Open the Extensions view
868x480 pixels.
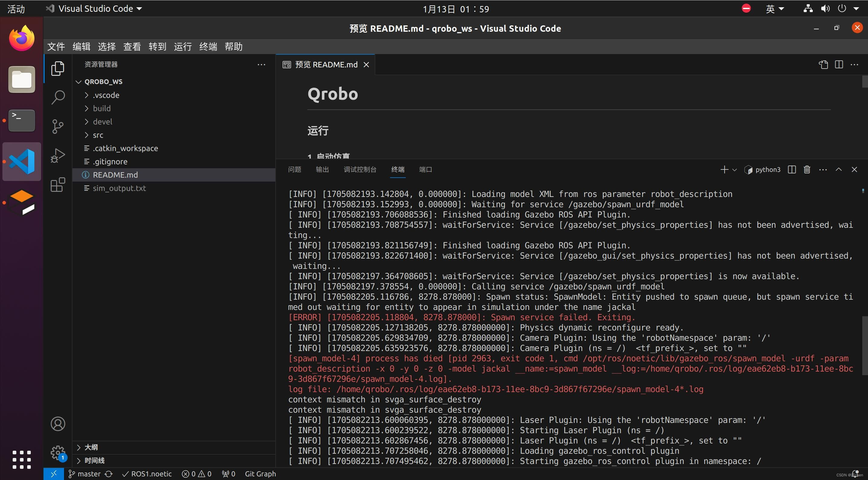coord(58,185)
